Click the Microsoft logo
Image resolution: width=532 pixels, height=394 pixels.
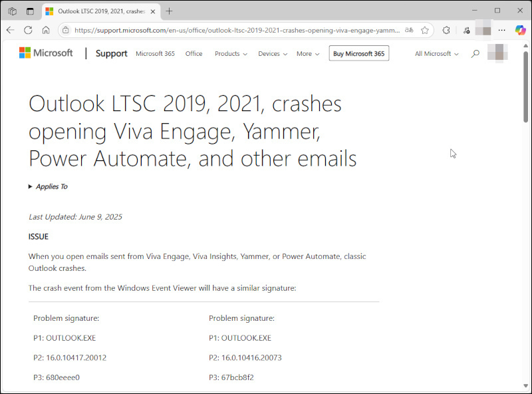pyautogui.click(x=46, y=53)
